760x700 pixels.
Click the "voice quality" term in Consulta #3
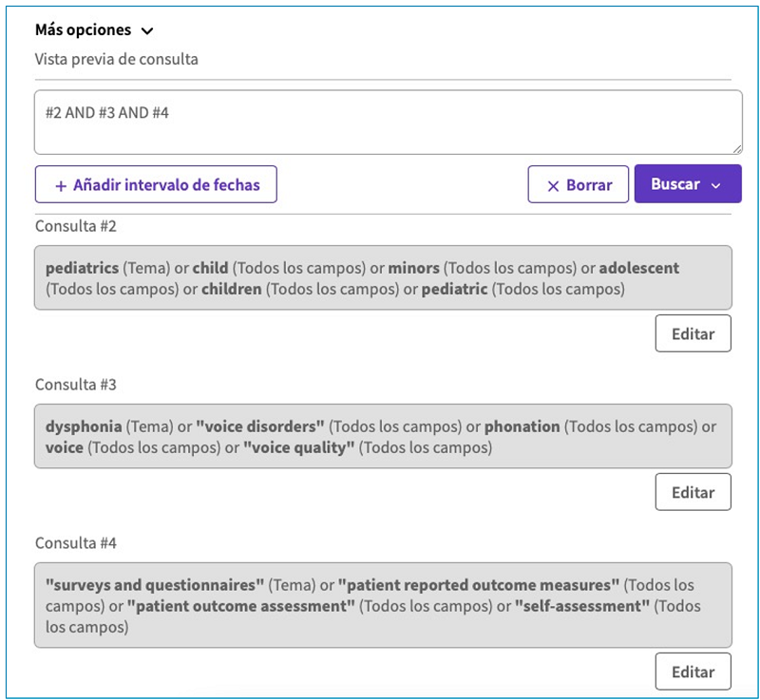click(x=299, y=447)
